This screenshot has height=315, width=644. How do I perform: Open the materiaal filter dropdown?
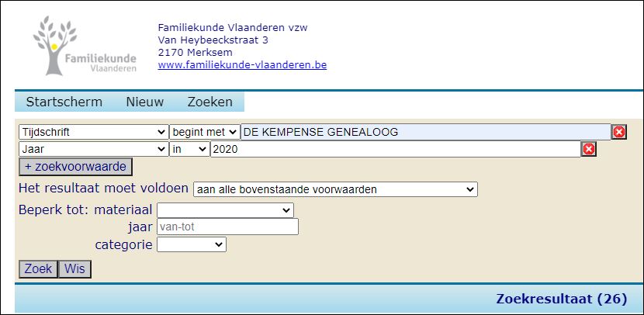225,210
